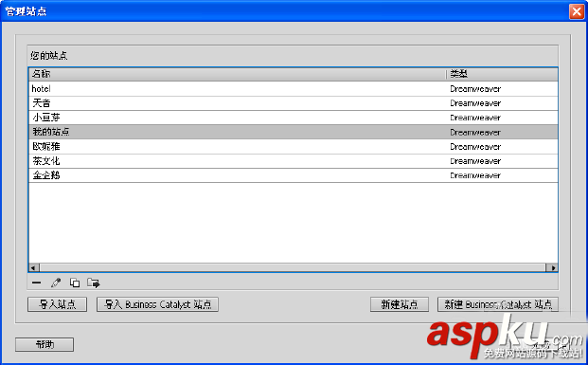The height and width of the screenshot is (365, 588).
Task: Export the selected site using the export icon
Action: pos(94,283)
